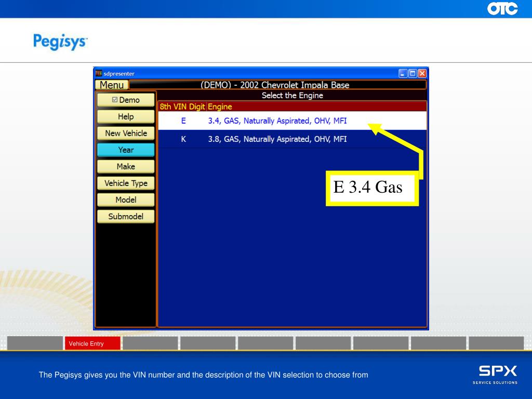This screenshot has height=399, width=532.
Task: Open the Help button
Action: pos(126,117)
